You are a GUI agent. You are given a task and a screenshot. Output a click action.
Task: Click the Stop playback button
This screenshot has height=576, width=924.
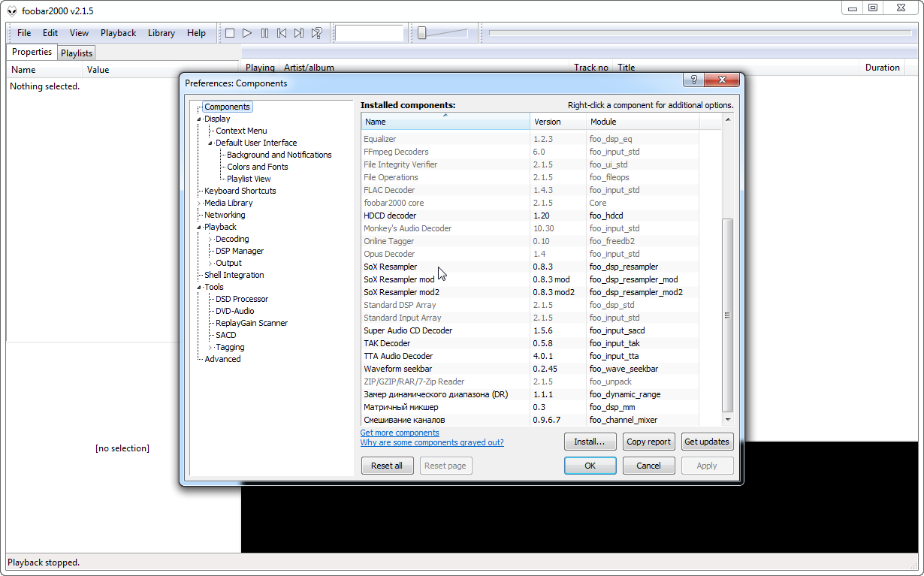[230, 33]
